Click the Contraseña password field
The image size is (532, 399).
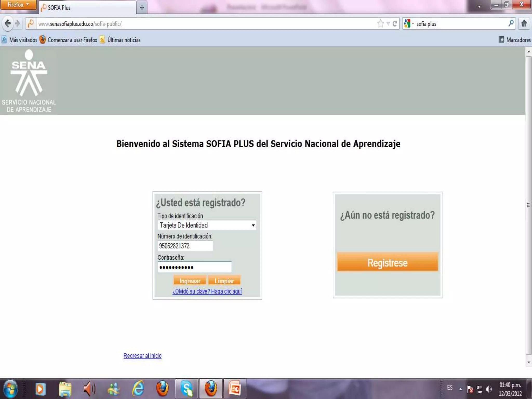click(x=194, y=267)
